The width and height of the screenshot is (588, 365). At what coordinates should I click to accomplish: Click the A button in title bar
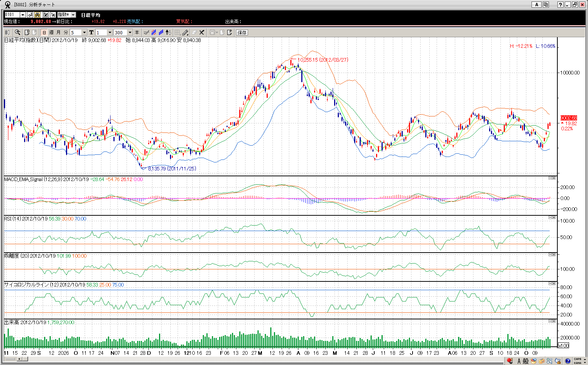point(536,4)
